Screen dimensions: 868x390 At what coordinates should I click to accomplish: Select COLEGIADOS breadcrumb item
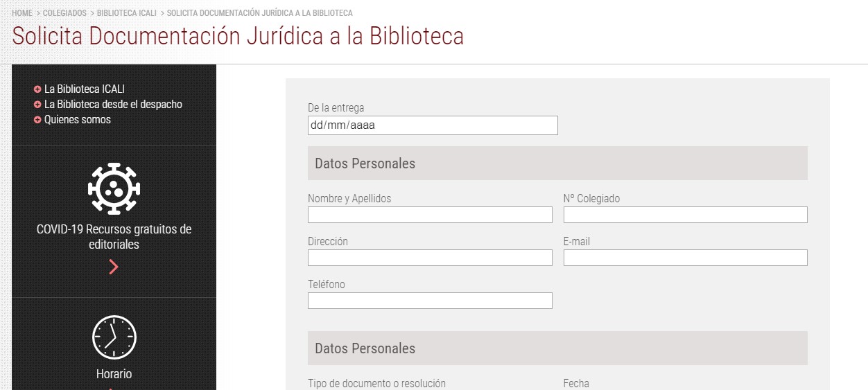pyautogui.click(x=64, y=13)
